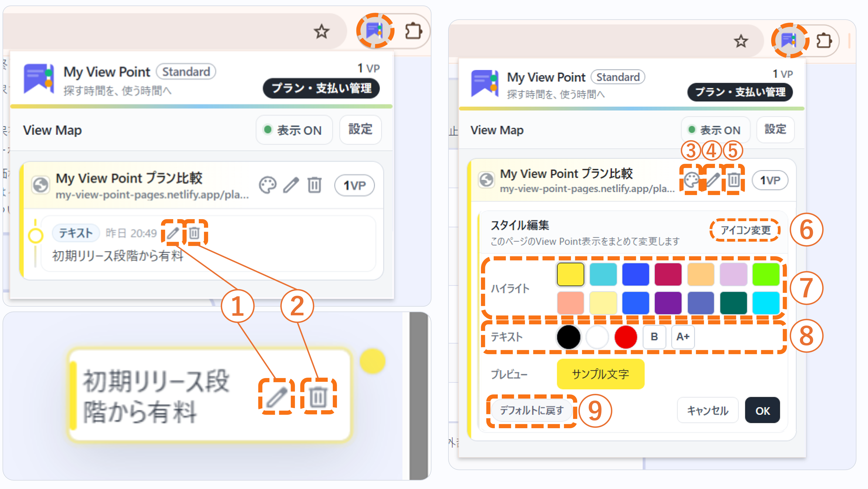Select crimson highlight swatch in top row
Image resolution: width=868 pixels, height=489 pixels.
668,274
